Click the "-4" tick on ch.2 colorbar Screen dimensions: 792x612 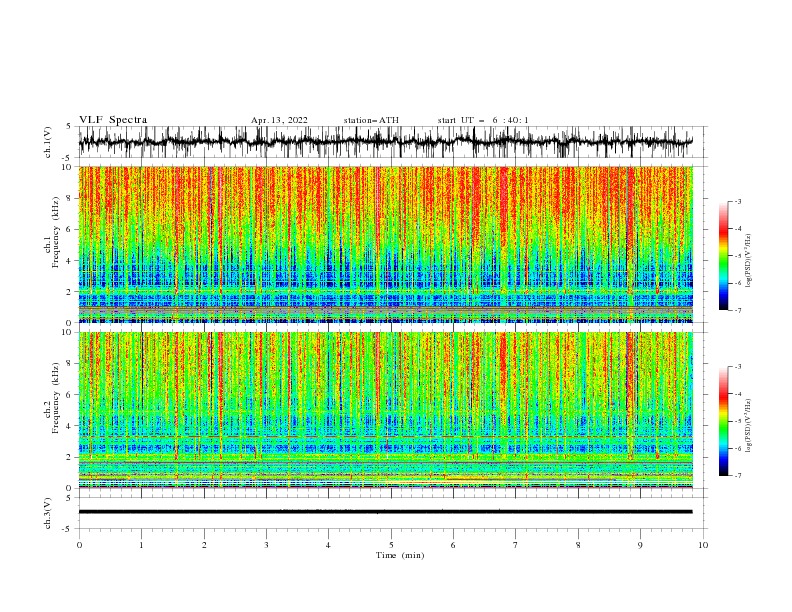click(x=738, y=394)
